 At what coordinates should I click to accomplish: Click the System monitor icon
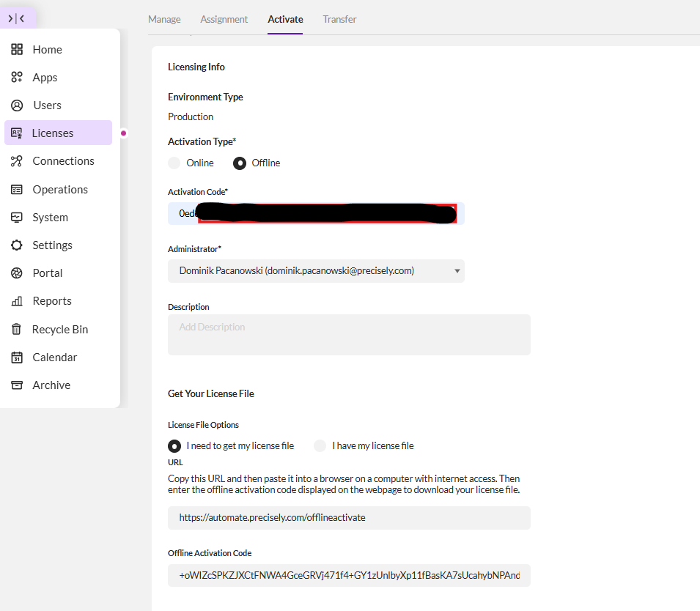pos(17,218)
